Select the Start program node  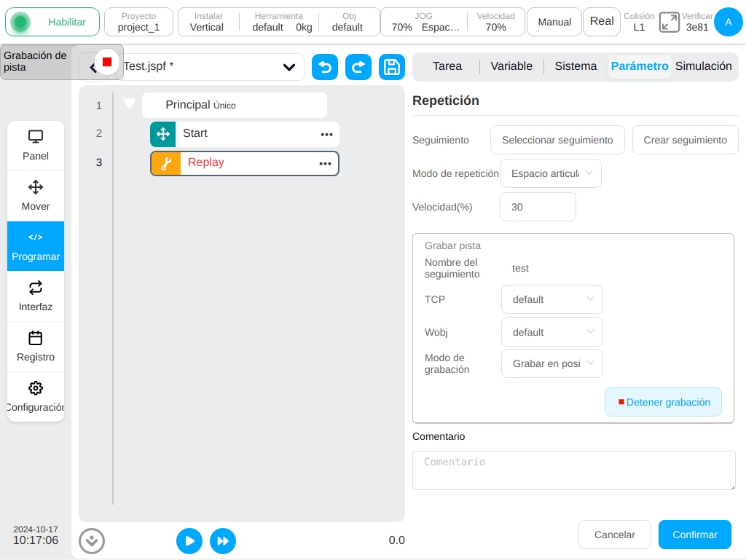(x=245, y=134)
